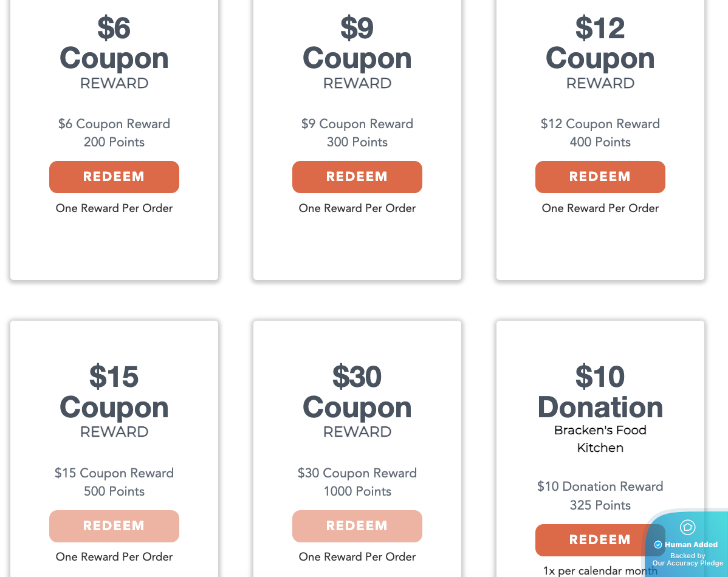Redeem the $6 coupon reward
Viewport: 728px width, 577px height.
114,177
